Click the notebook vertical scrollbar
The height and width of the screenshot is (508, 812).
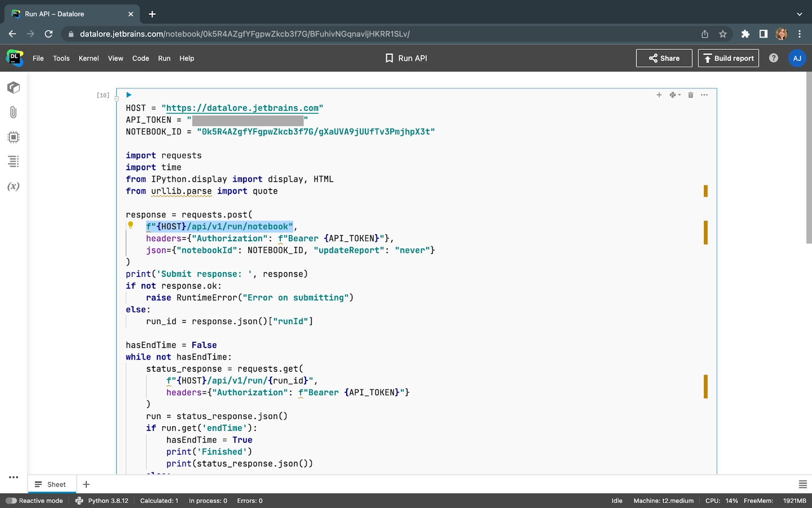[809, 157]
